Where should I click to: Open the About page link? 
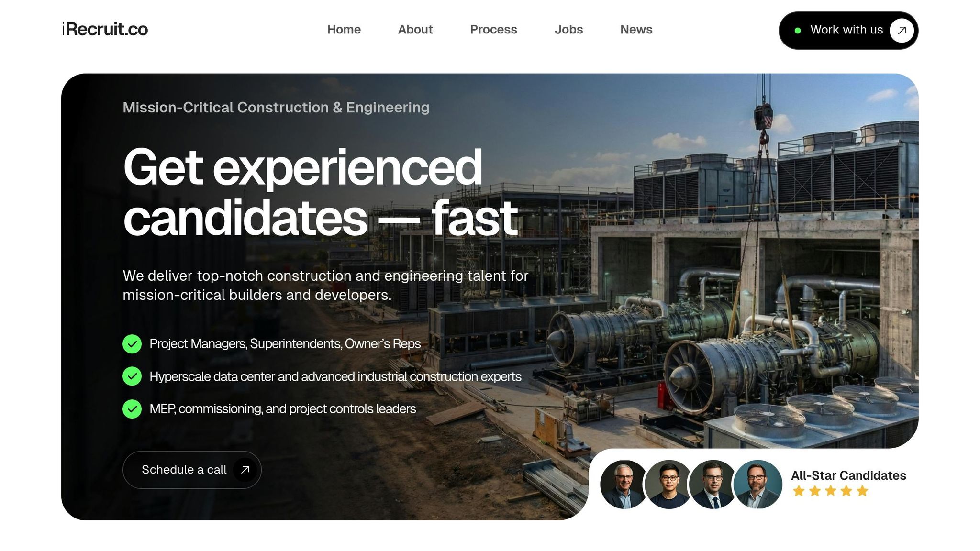415,30
